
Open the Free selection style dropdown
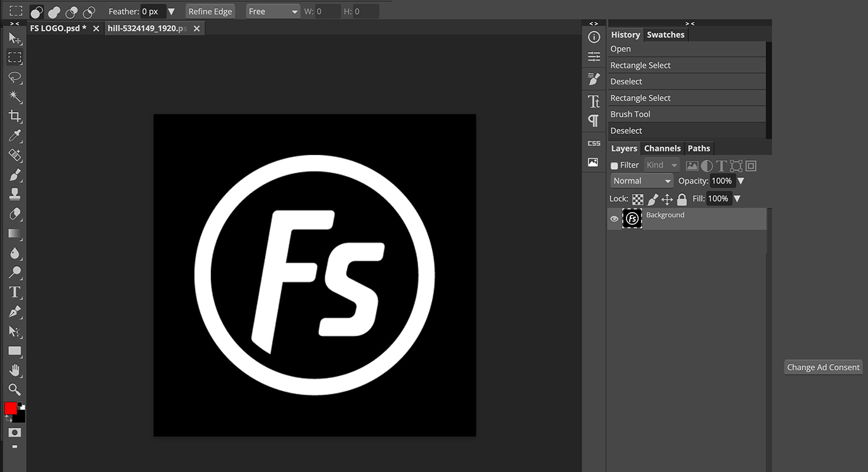(273, 11)
